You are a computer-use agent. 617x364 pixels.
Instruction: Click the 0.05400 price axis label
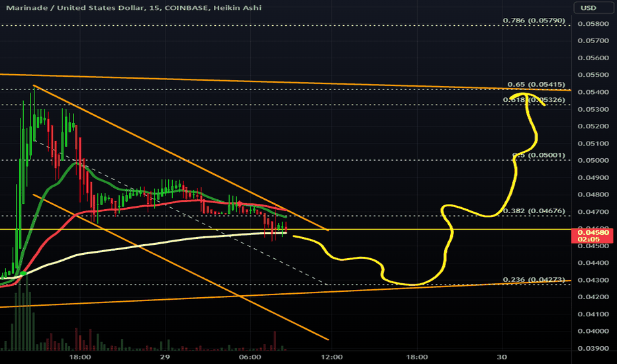click(x=593, y=92)
